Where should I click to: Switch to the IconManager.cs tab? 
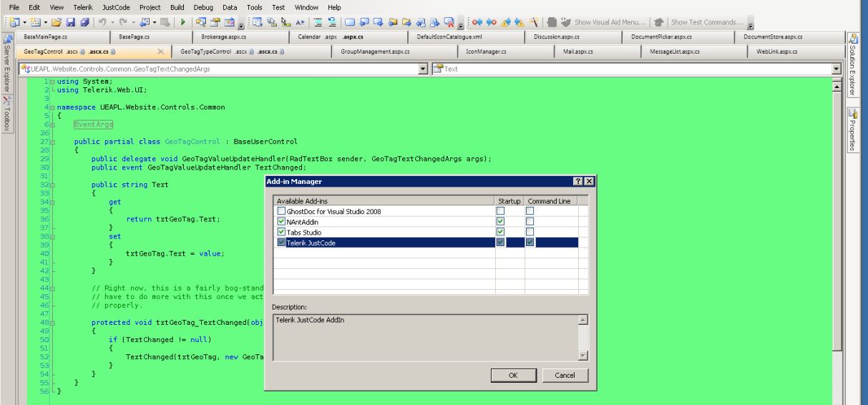[x=487, y=52]
